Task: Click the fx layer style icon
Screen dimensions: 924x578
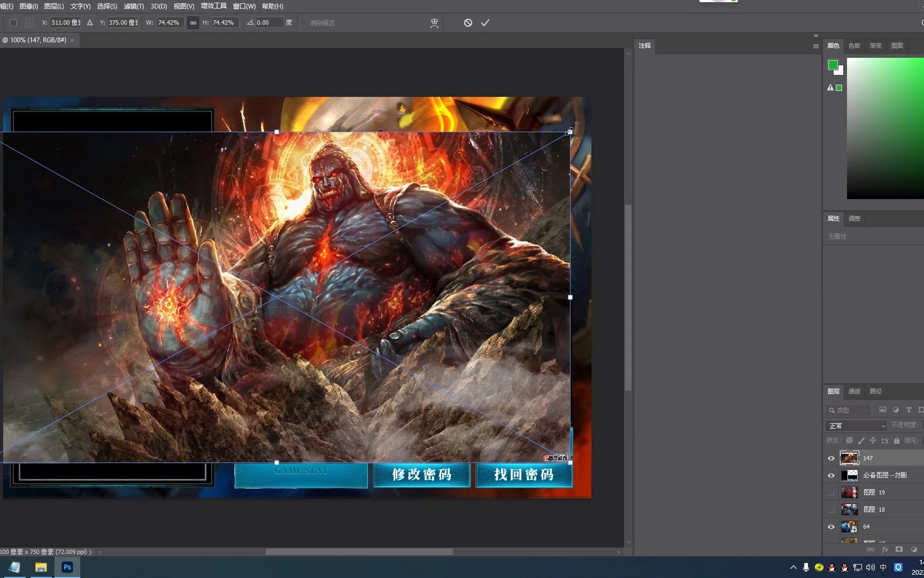Action: (x=885, y=550)
